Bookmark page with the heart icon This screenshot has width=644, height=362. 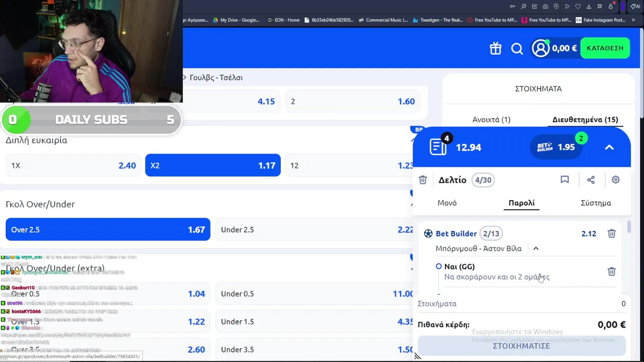(578, 7)
